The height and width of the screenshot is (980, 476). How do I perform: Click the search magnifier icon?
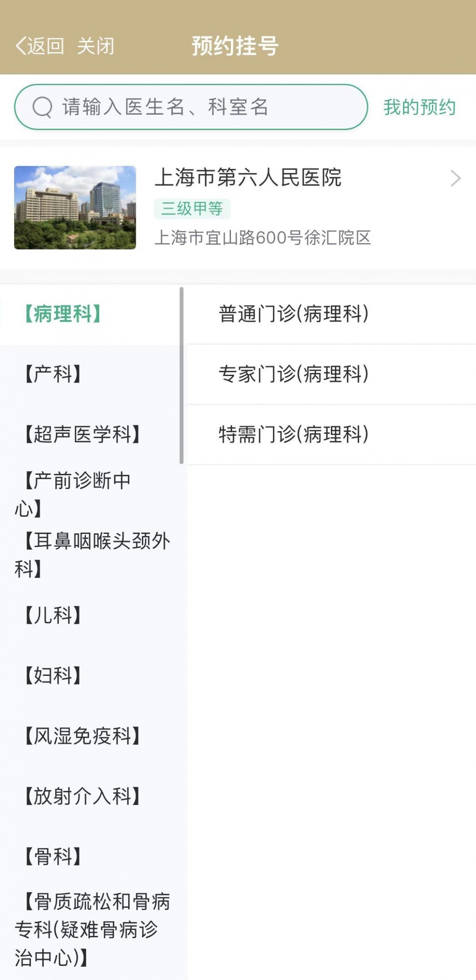[x=42, y=107]
